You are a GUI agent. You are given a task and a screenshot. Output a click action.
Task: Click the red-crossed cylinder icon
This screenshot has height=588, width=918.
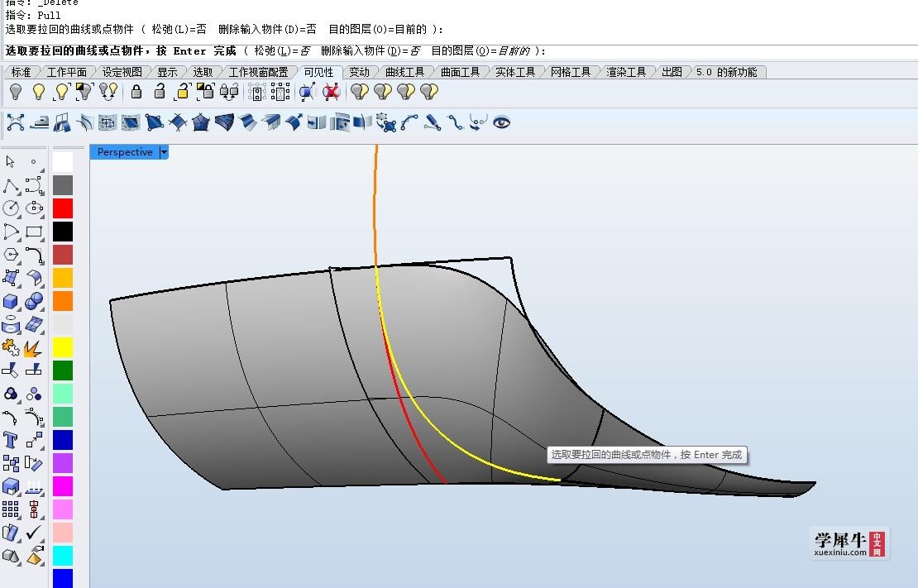332,92
